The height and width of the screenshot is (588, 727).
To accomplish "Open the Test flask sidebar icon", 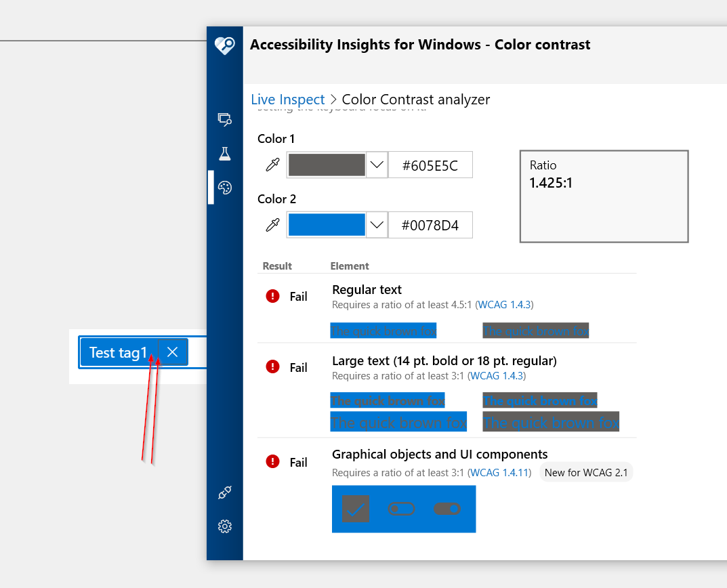I will click(x=225, y=154).
